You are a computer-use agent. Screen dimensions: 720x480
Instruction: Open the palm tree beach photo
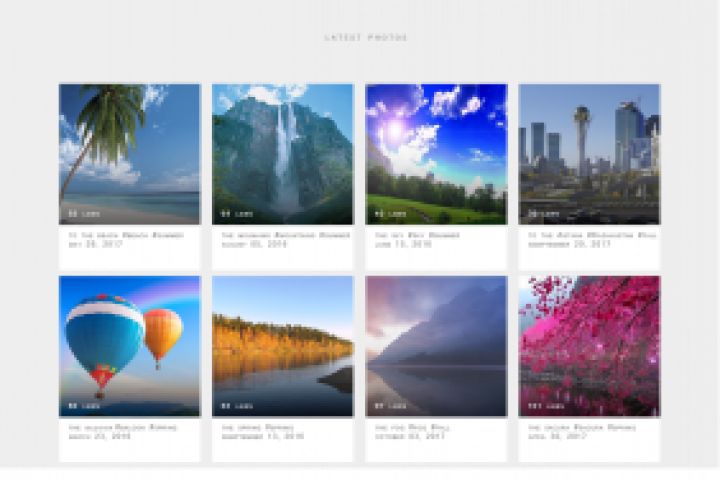click(130, 154)
